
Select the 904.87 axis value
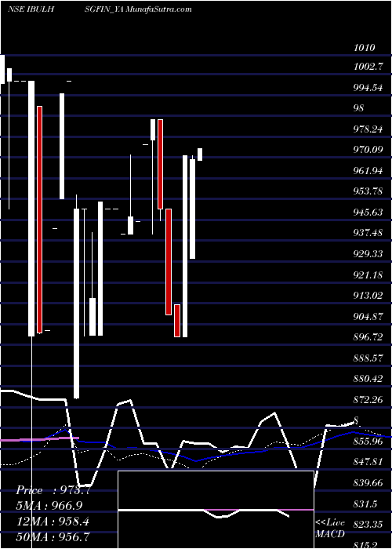(368, 317)
